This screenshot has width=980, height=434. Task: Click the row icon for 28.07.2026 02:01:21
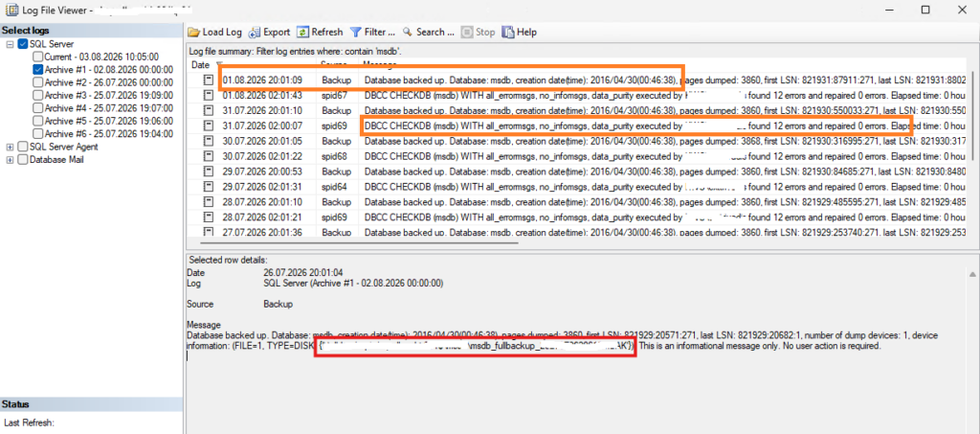click(208, 217)
